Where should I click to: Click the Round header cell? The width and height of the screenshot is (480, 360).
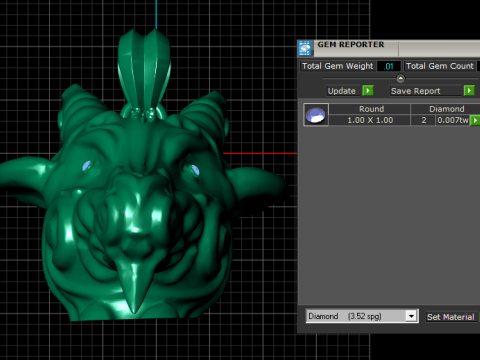coord(371,109)
